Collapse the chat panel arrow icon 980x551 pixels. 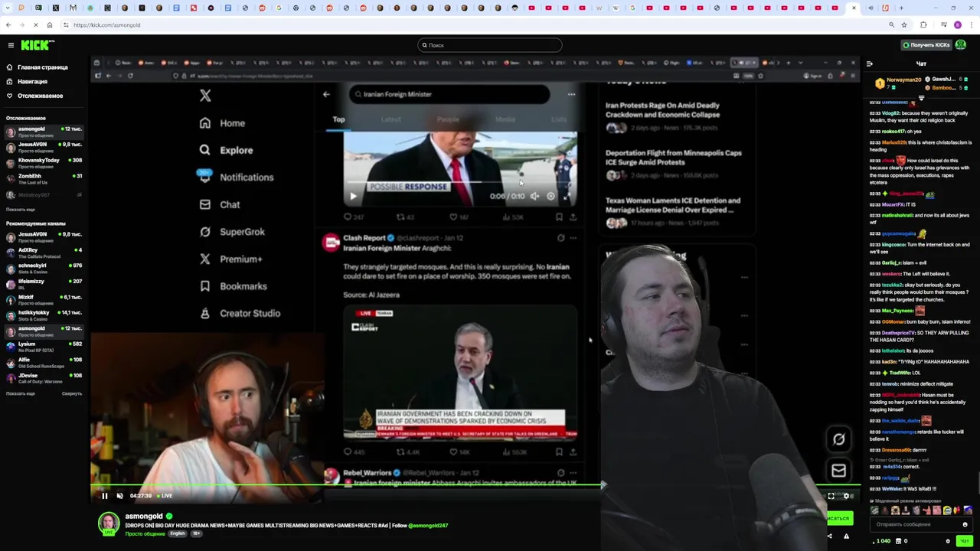click(x=869, y=64)
